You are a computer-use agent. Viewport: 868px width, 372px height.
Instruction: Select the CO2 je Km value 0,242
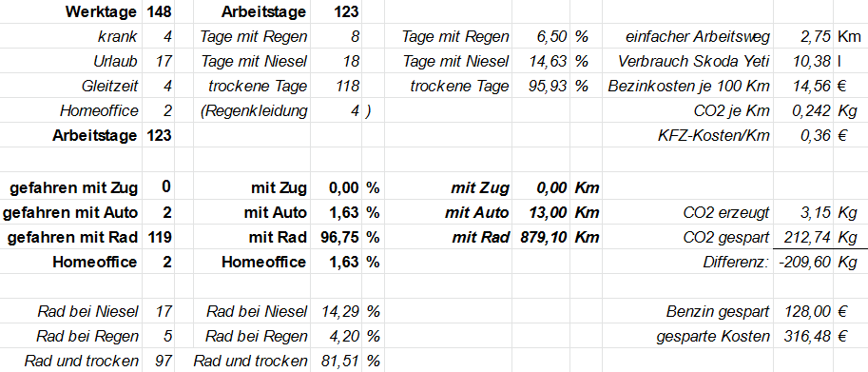coord(803,110)
